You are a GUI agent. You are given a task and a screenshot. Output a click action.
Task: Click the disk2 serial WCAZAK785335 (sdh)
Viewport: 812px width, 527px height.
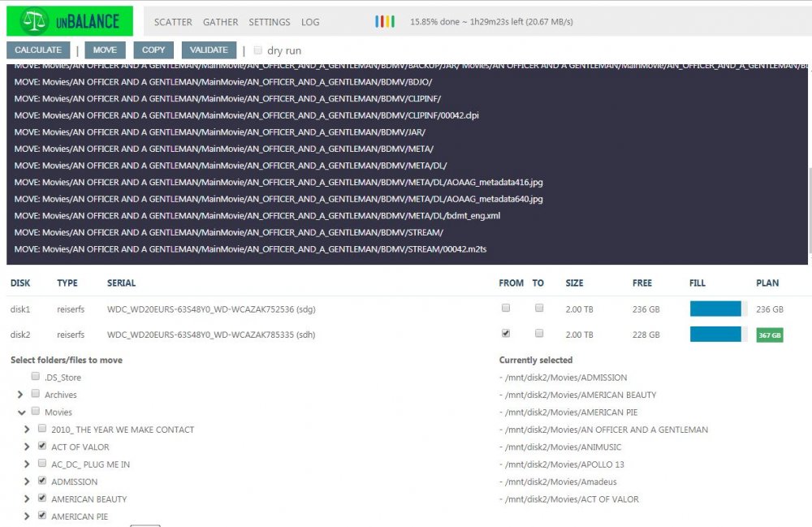coord(211,335)
